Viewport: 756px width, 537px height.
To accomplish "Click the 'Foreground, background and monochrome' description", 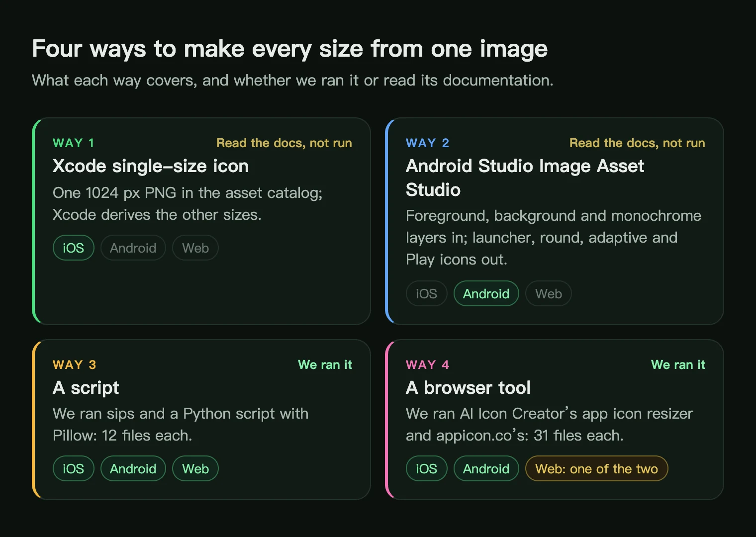I will coord(554,238).
